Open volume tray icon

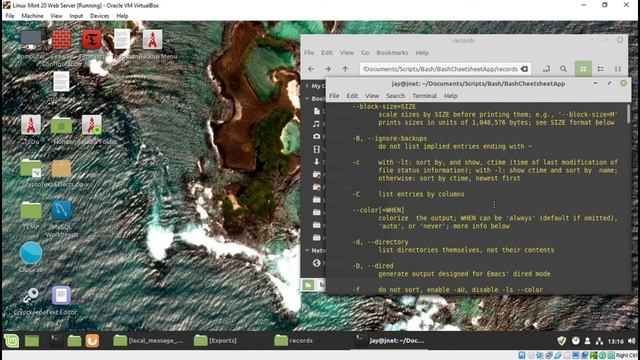[631, 341]
